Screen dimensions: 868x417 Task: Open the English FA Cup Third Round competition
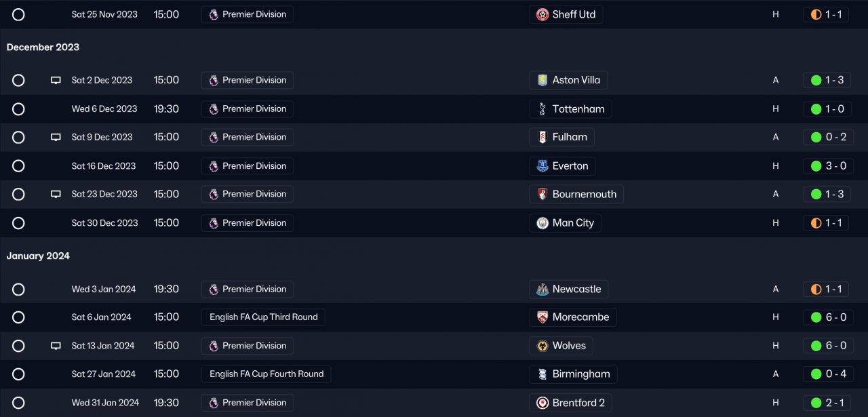pos(263,317)
